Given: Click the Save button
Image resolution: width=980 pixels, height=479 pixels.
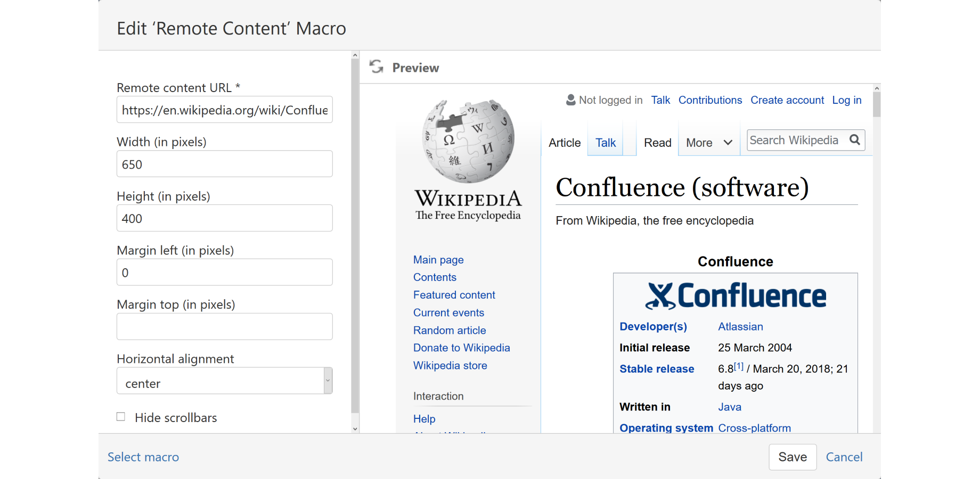Looking at the screenshot, I should (x=793, y=457).
